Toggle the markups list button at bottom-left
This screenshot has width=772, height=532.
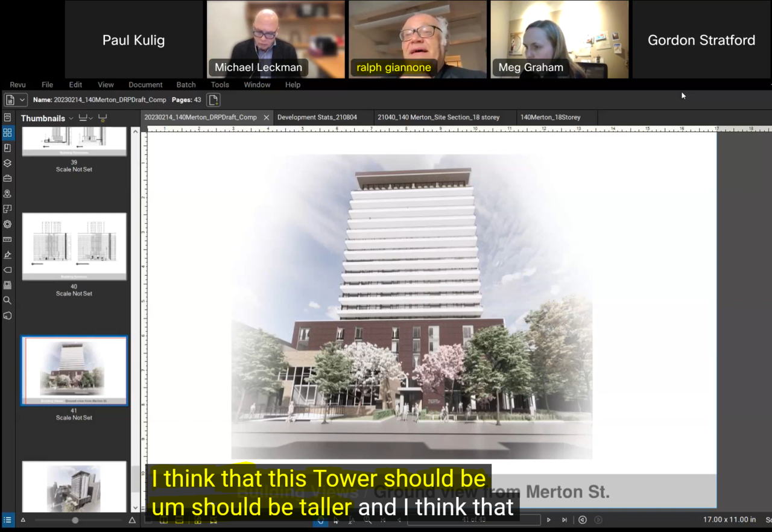coord(7,520)
